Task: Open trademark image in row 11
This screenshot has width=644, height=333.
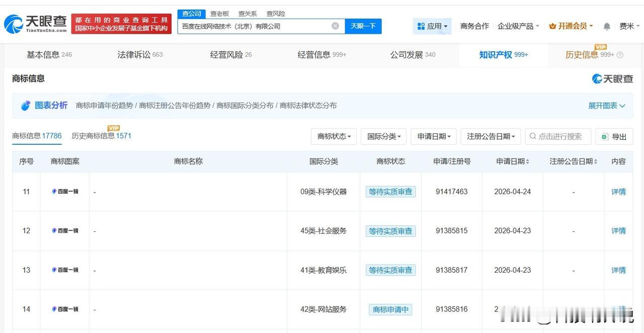Action: 65,192
